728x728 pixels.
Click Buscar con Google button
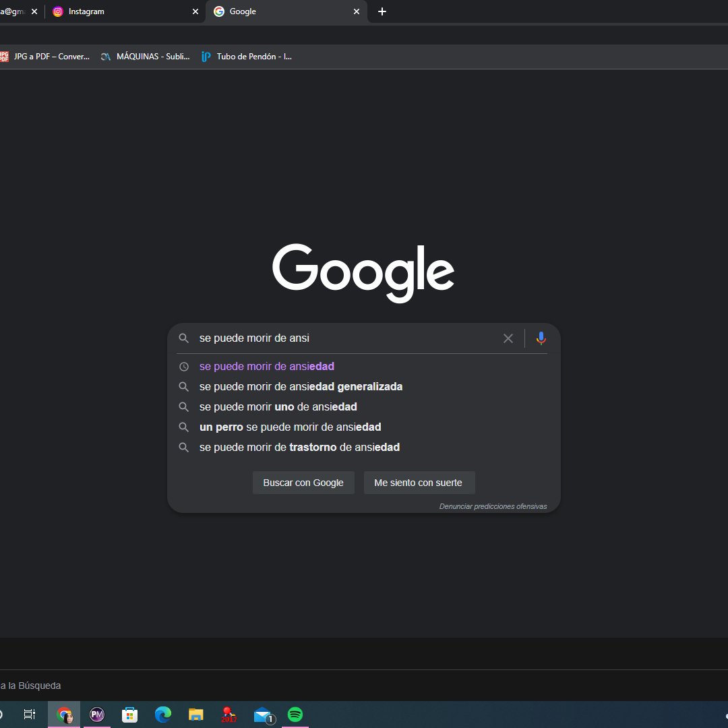tap(303, 483)
